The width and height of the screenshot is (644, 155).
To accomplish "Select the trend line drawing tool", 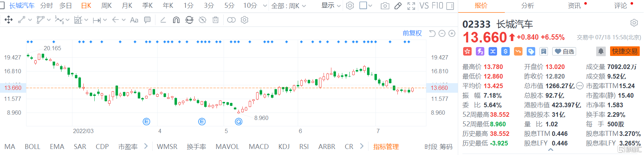I will (22, 20).
